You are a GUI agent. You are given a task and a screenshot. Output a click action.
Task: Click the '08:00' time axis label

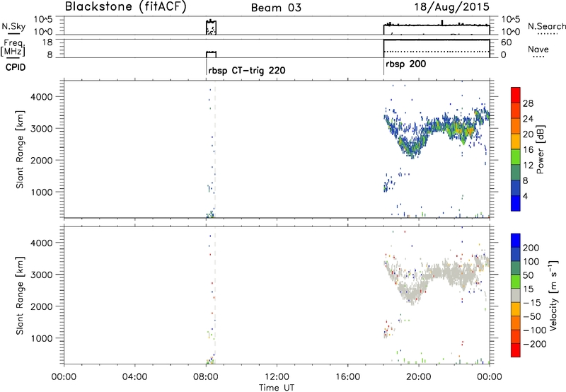coord(206,377)
